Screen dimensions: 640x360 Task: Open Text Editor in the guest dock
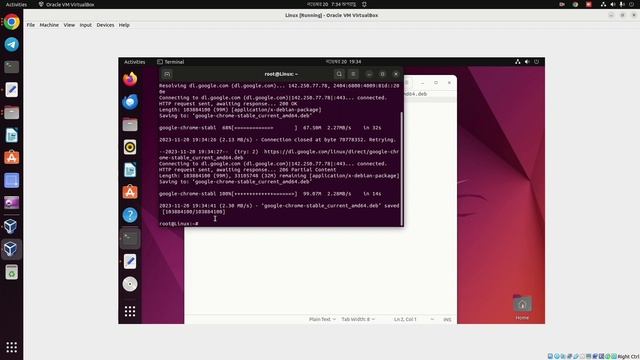click(130, 261)
